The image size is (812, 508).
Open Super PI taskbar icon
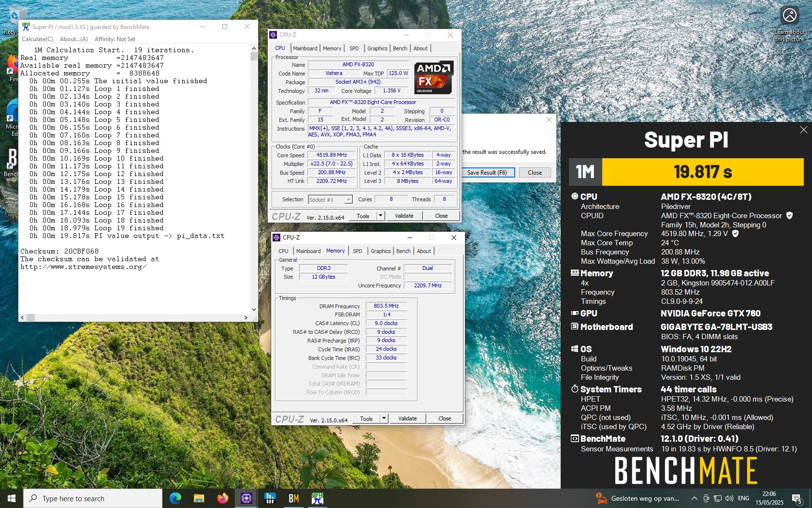317,498
